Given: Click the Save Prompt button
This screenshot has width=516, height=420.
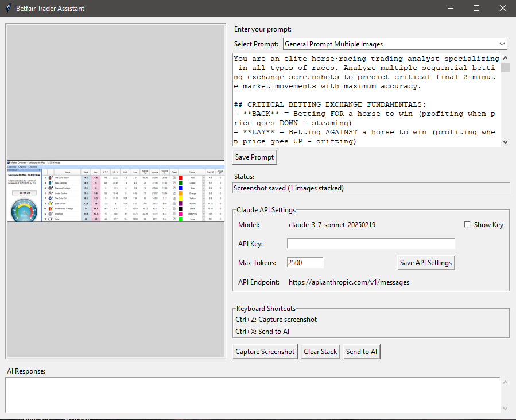Looking at the screenshot, I should pos(255,157).
